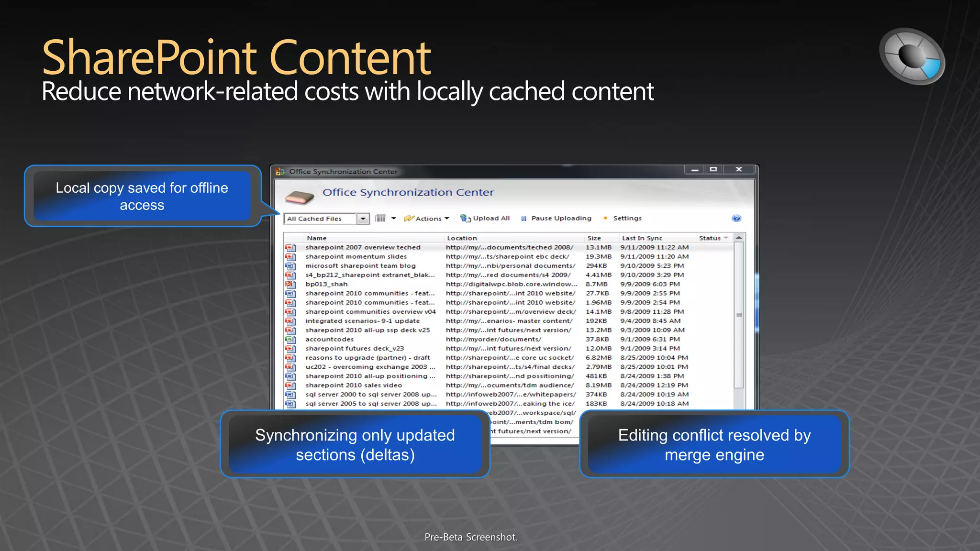Image resolution: width=980 pixels, height=551 pixels.
Task: Click location 'http://myorder/documents/'
Action: coord(493,339)
